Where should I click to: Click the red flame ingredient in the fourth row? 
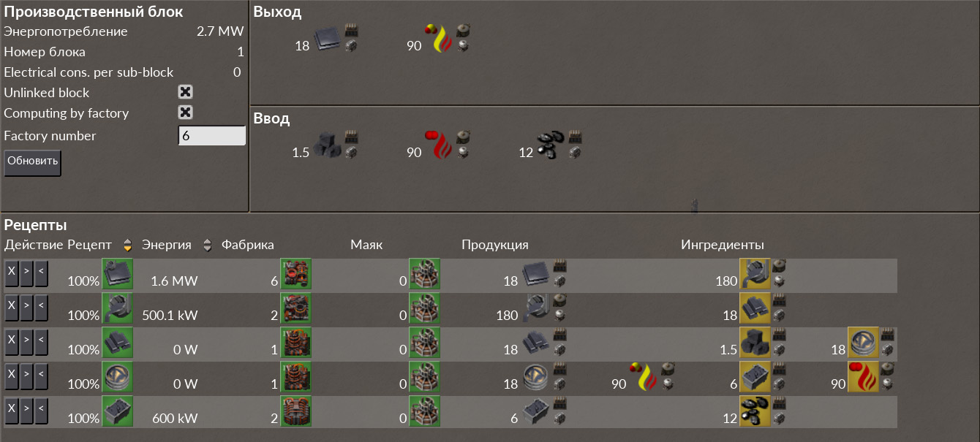tap(863, 376)
